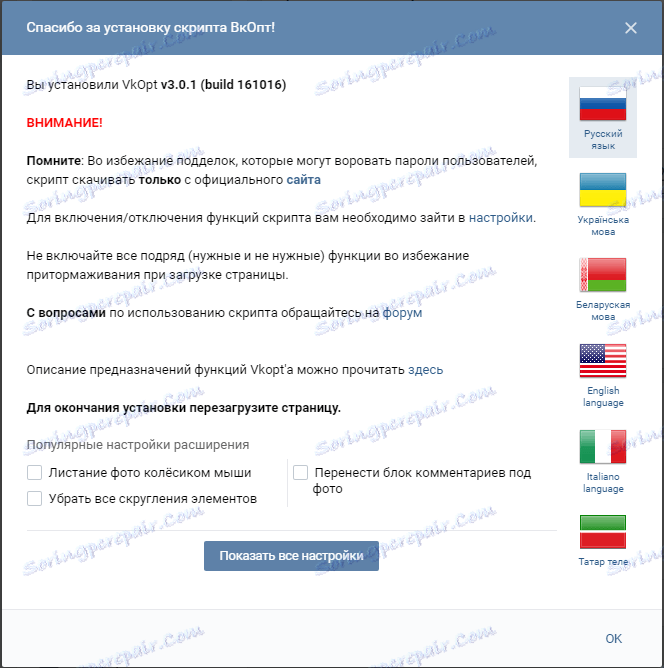Viewport: 664px width, 668px height.
Task: Switch to English via the US flag
Action: click(603, 361)
